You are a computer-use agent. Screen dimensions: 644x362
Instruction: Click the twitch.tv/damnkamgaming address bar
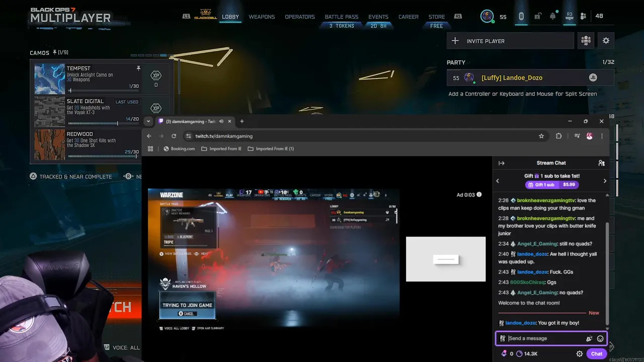coord(365,136)
